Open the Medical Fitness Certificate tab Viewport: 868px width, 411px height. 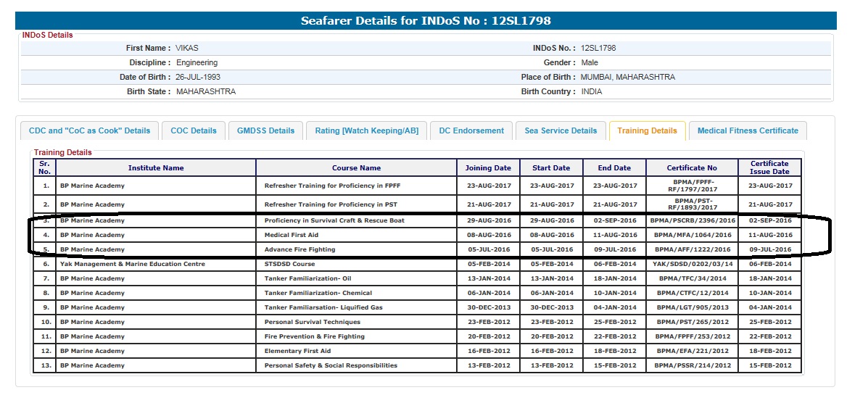pyautogui.click(x=748, y=130)
